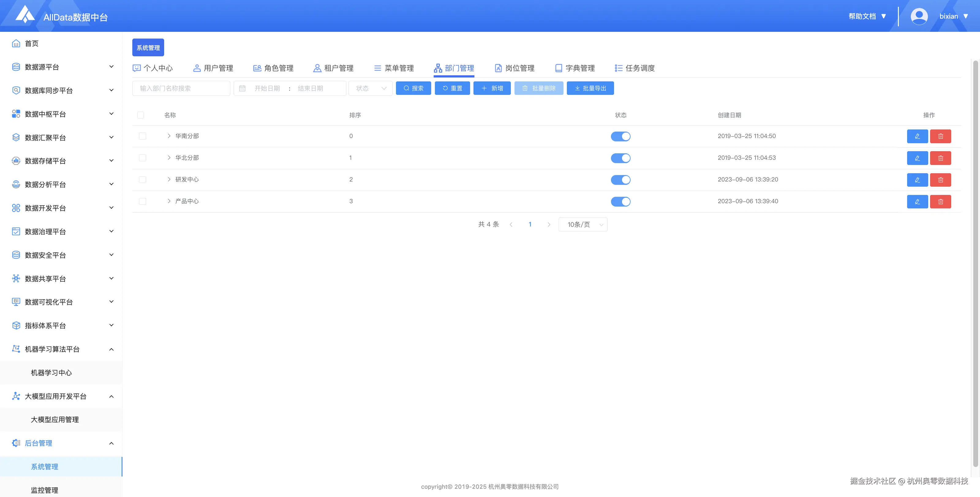This screenshot has height=497, width=980.
Task: Click the vertical scrollbar on right edge
Action: pos(975,262)
